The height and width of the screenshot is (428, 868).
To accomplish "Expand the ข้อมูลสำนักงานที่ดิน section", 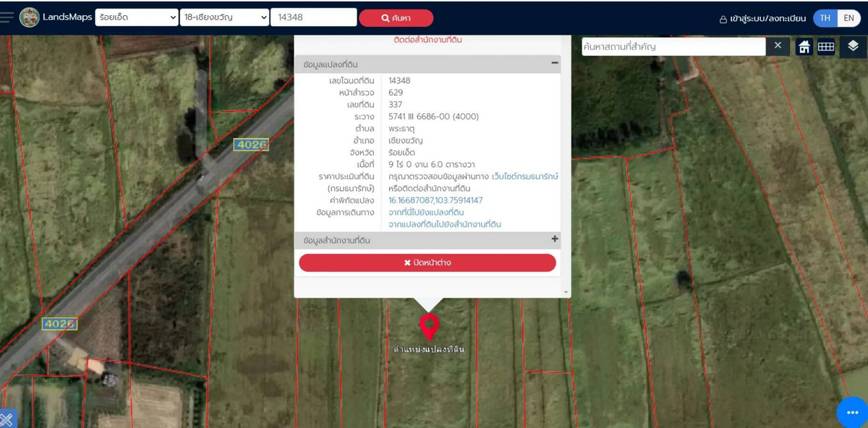I will coord(554,239).
